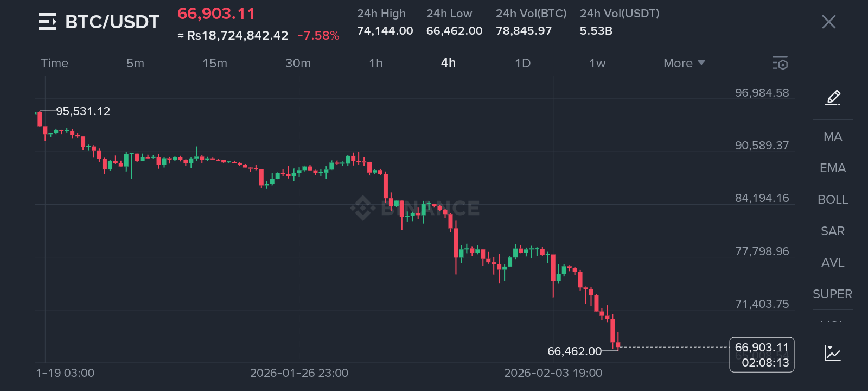Choose the 1w timeframe
This screenshot has height=391, width=868.
point(597,64)
